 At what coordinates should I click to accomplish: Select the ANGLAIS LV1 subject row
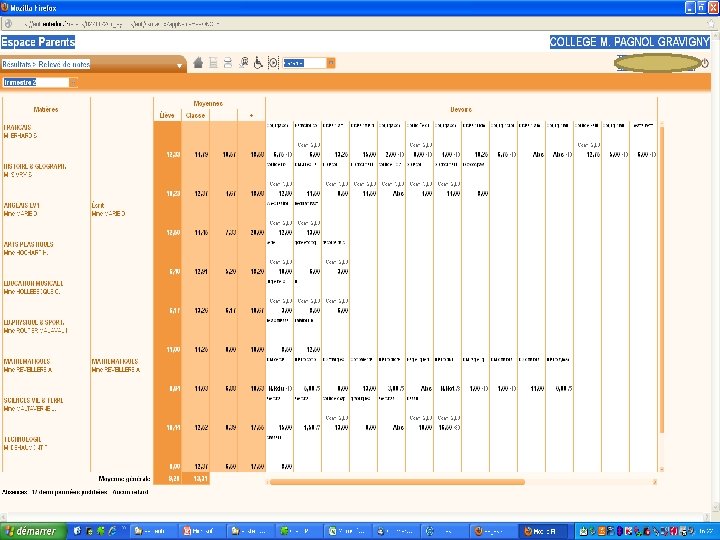[x=22, y=205]
